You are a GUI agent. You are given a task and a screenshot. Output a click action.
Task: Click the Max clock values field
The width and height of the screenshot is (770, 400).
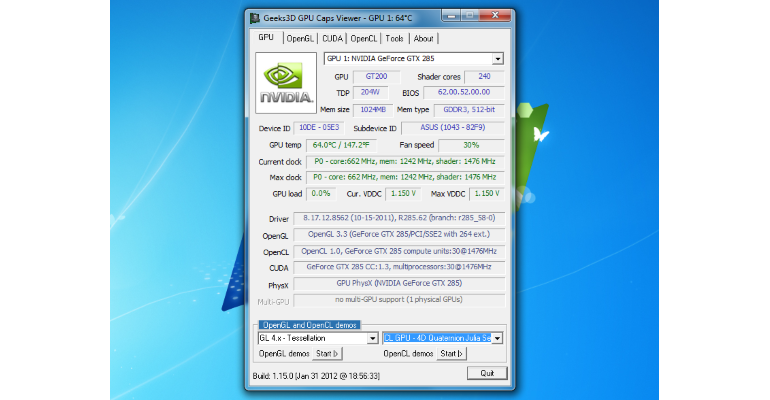(x=405, y=177)
